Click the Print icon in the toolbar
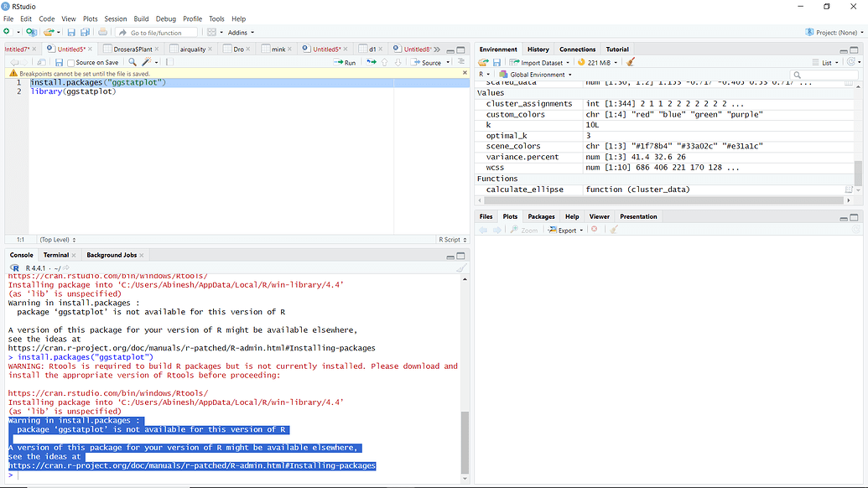The width and height of the screenshot is (868, 488). [103, 32]
